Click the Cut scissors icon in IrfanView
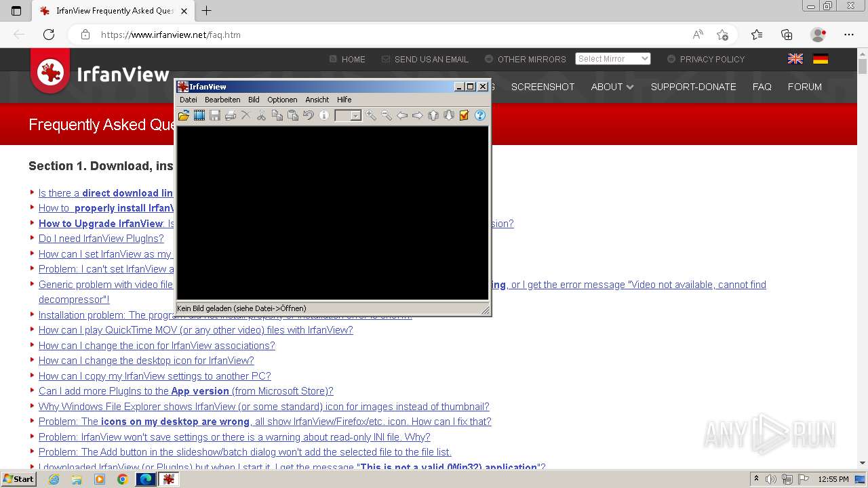868x488 pixels. (262, 116)
